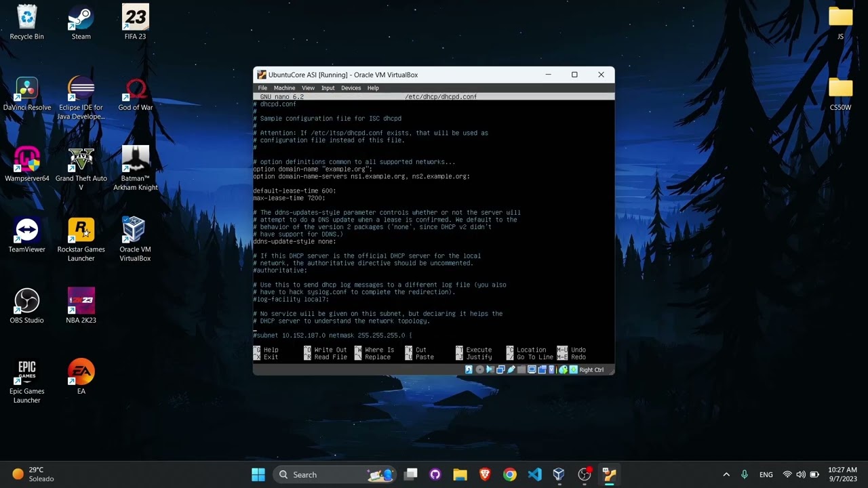Open the Recycle Bin desktop icon
Screen dimensions: 868x488
coord(26,22)
